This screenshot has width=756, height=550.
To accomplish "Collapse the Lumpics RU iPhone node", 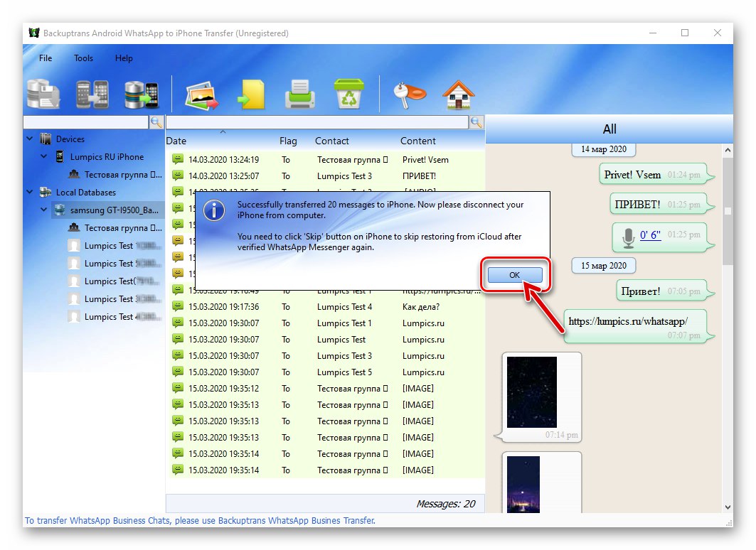I will [44, 156].
